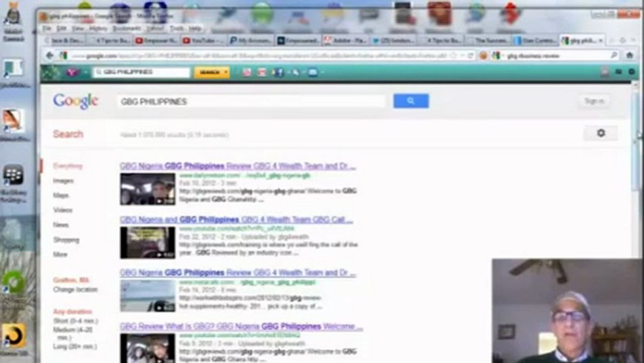Play the dailymotion result video thumbnail
The image size is (644, 363).
148,189
